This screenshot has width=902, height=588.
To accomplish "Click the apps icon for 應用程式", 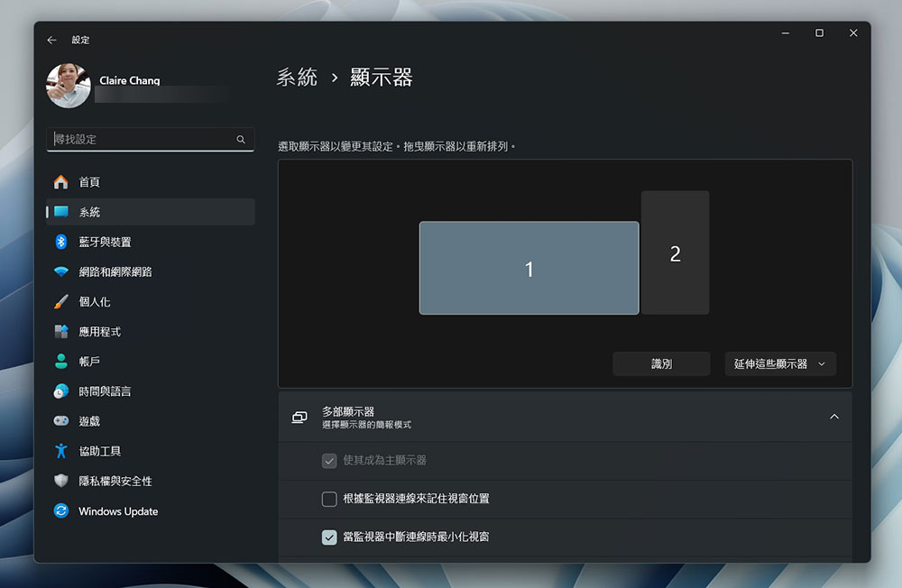I will pyautogui.click(x=61, y=331).
